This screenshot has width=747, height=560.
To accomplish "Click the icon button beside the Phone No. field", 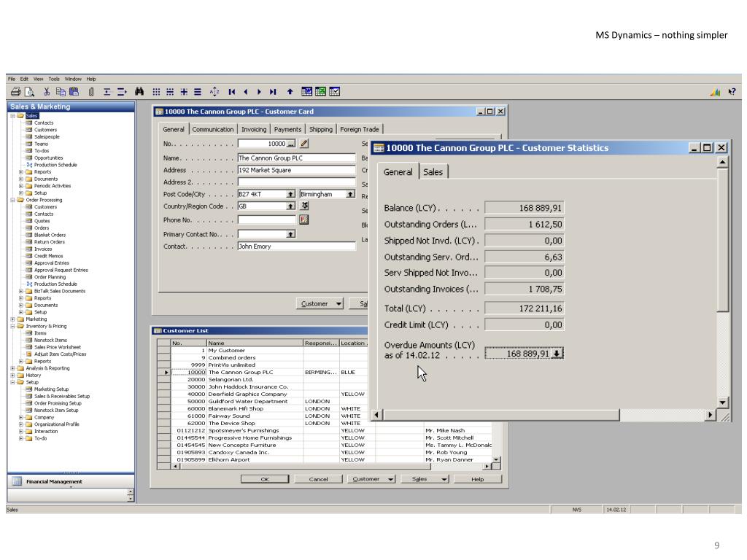I will [304, 219].
